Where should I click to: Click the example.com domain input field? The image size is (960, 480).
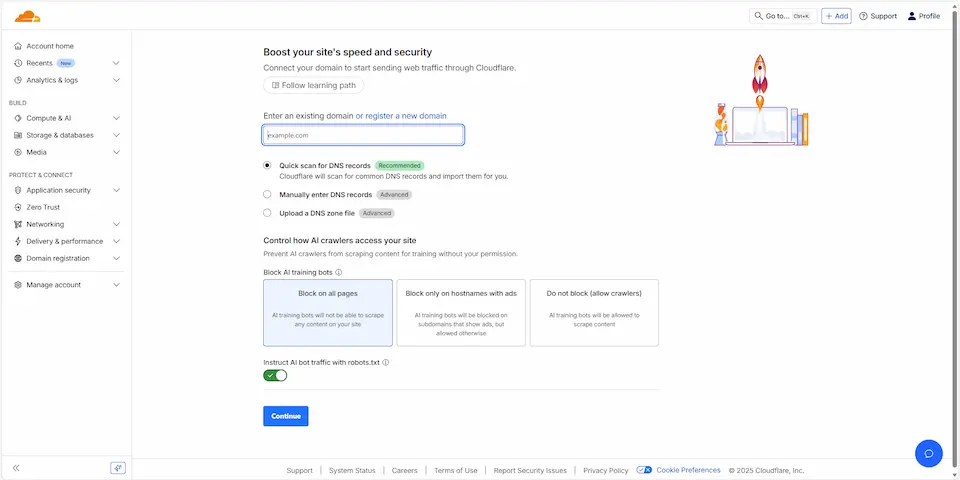(x=363, y=135)
